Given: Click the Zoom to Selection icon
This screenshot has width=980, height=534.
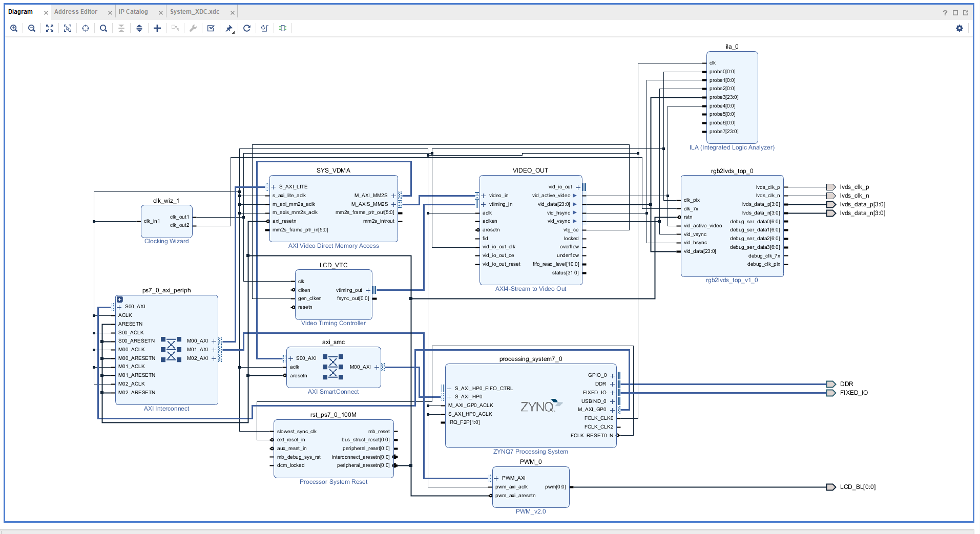Looking at the screenshot, I should pos(68,28).
